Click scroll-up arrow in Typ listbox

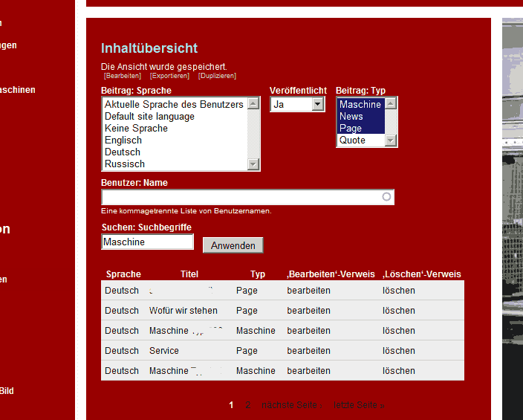coord(391,104)
